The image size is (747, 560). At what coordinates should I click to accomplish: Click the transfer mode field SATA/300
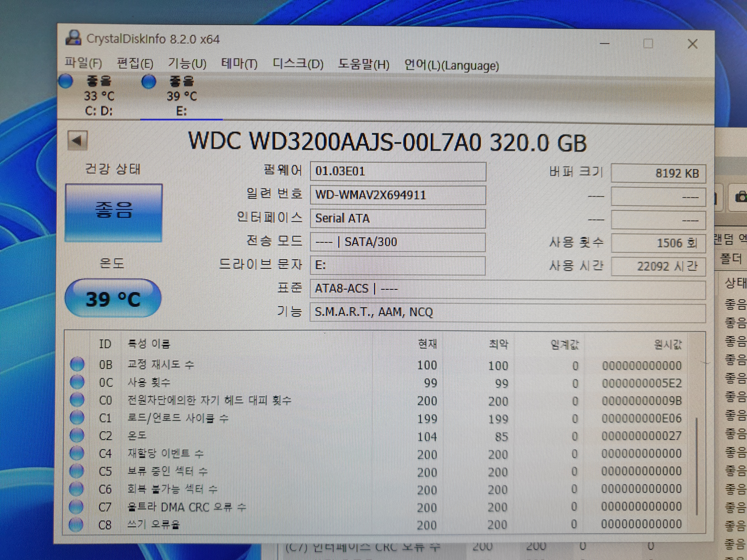[398, 242]
